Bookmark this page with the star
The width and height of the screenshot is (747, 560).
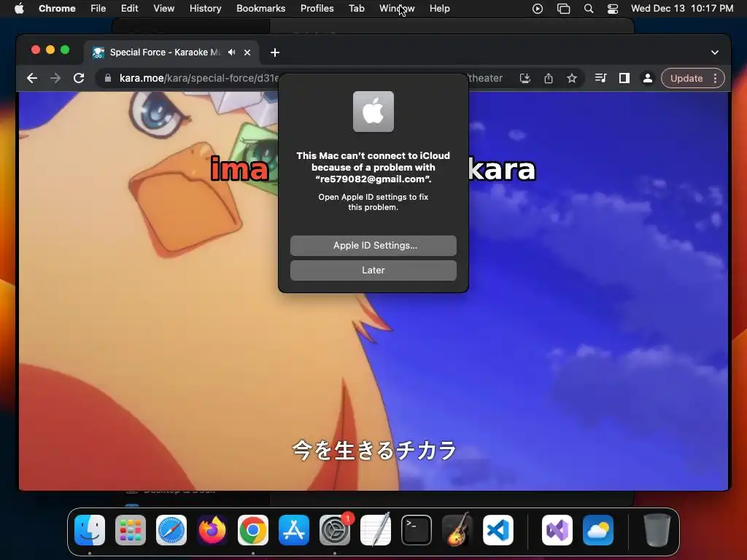(x=572, y=78)
